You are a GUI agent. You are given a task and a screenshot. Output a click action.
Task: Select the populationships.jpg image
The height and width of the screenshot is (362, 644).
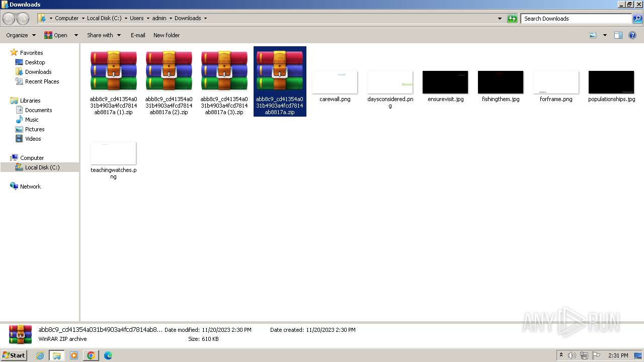point(612,85)
